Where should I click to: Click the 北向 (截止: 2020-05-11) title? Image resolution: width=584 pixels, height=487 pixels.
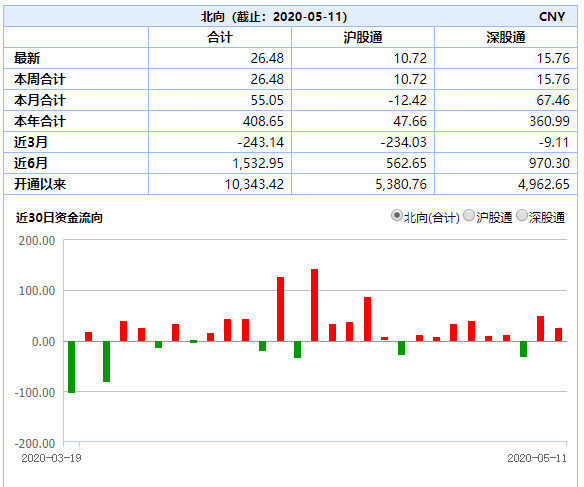[x=274, y=16]
